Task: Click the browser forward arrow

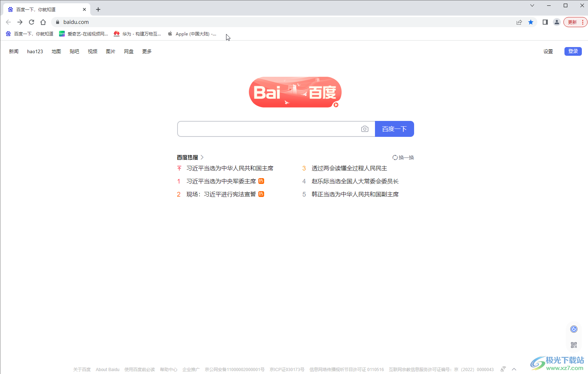Action: click(x=20, y=22)
